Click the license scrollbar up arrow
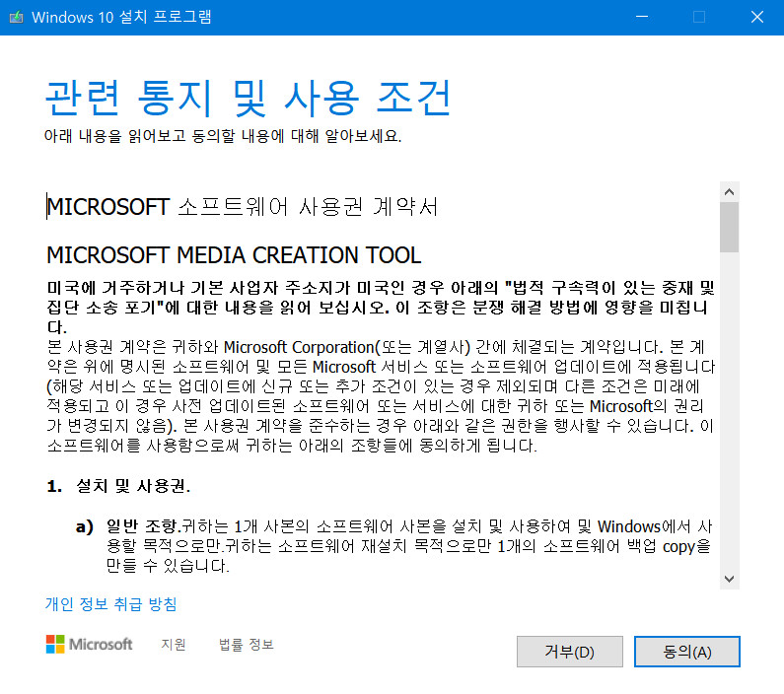Viewport: 784px width, 694px height. point(729,192)
